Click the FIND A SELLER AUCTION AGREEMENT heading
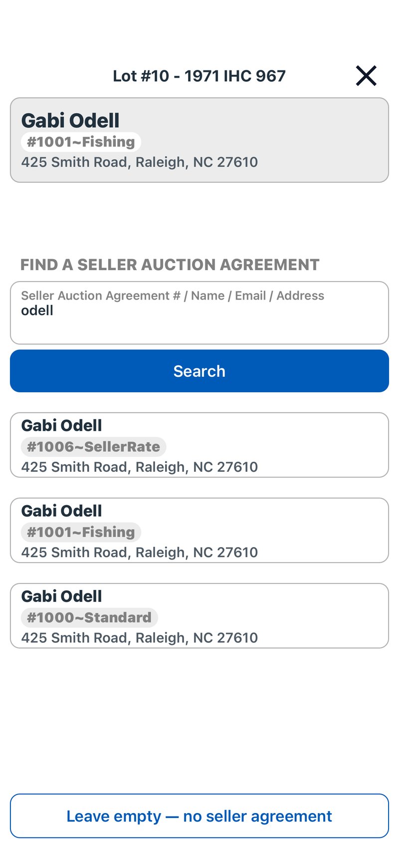This screenshot has width=399, height=868. pos(170,265)
